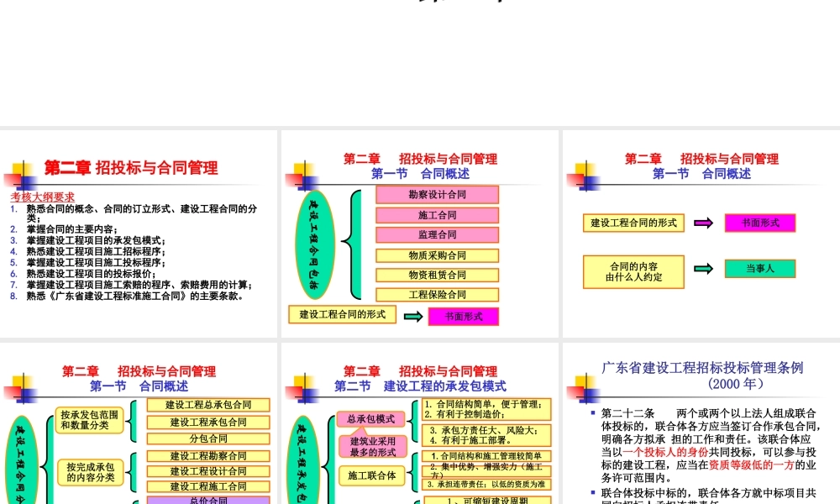Click the 第二十二条 bullet paragraph

click(709, 445)
